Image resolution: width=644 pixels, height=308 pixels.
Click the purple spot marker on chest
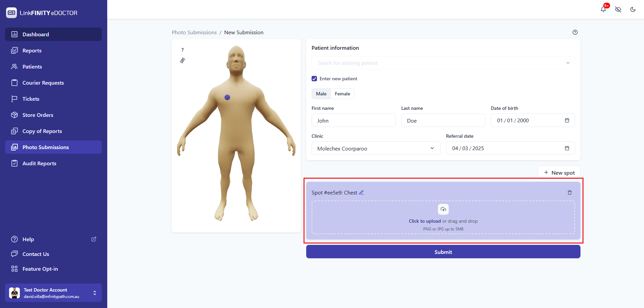[227, 97]
